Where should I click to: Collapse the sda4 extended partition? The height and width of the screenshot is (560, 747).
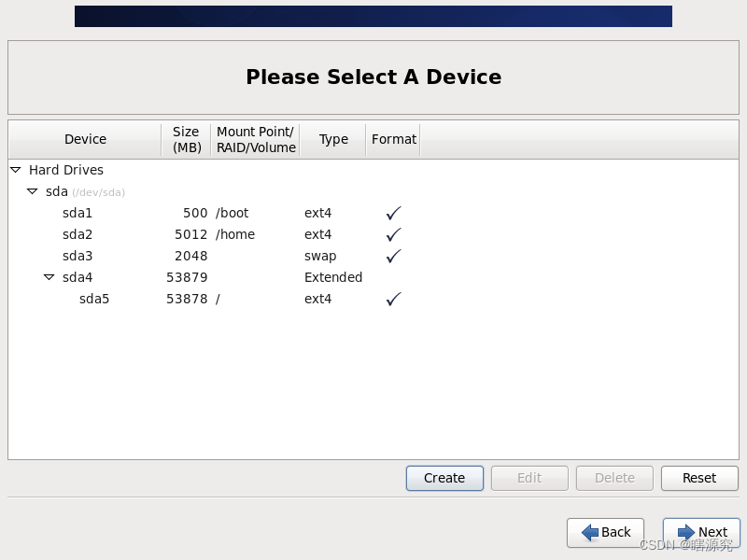[49, 277]
